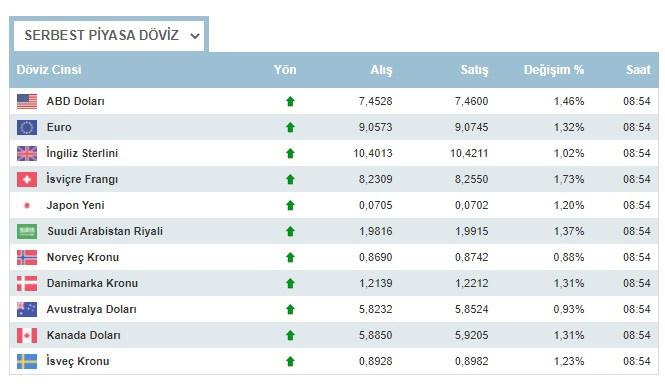This screenshot has width=665, height=389.
Task: Click the Australia flag icon
Action: tap(27, 309)
